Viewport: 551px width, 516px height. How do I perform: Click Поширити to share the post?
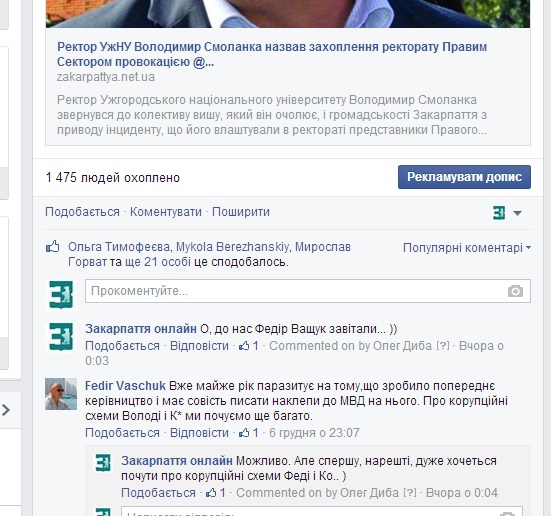[241, 212]
